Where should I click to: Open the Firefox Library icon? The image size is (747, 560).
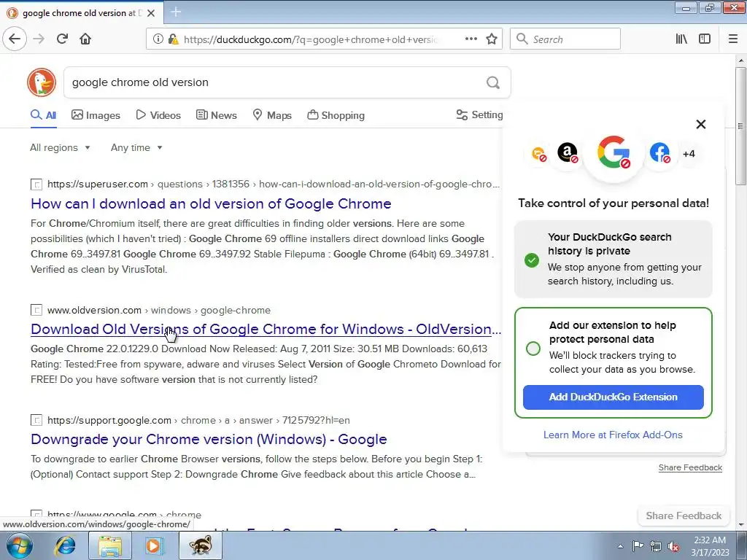[682, 39]
